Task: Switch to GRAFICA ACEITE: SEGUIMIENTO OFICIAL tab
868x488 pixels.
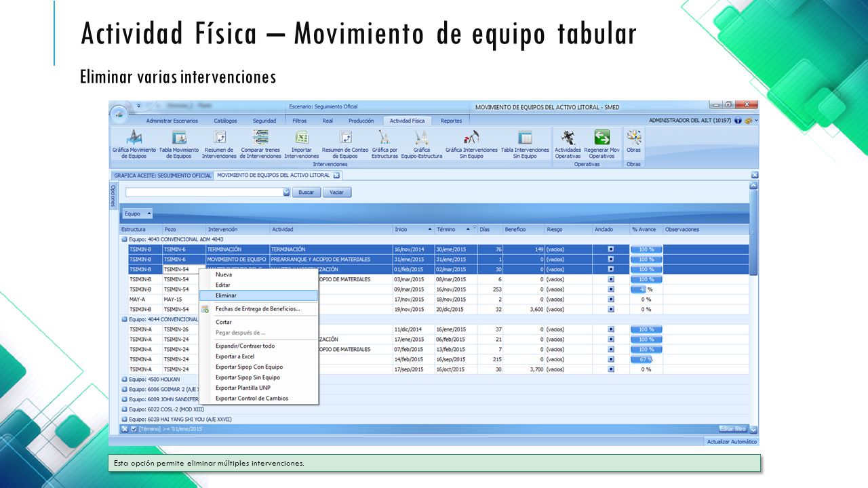Action: tap(163, 176)
